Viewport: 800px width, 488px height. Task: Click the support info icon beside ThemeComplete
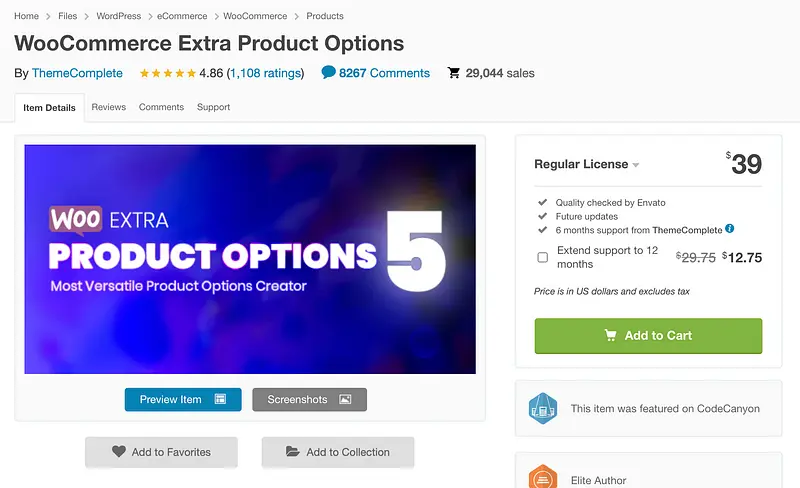pyautogui.click(x=730, y=229)
